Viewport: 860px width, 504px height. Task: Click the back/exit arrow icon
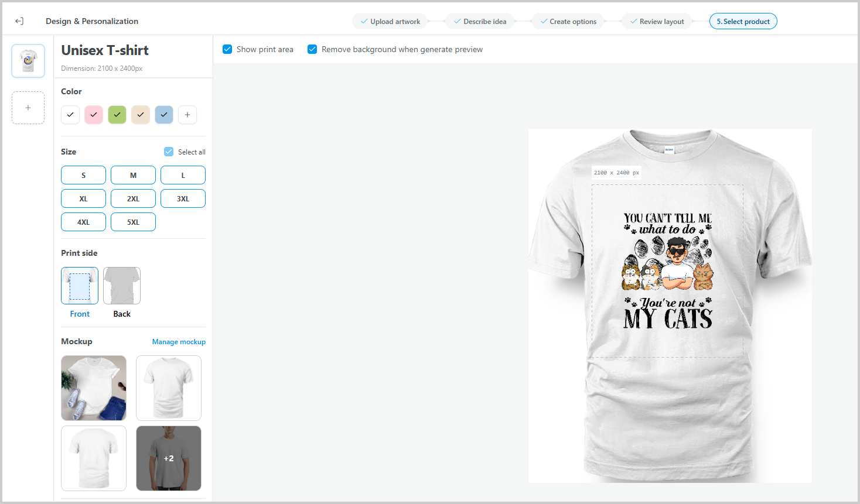19,21
